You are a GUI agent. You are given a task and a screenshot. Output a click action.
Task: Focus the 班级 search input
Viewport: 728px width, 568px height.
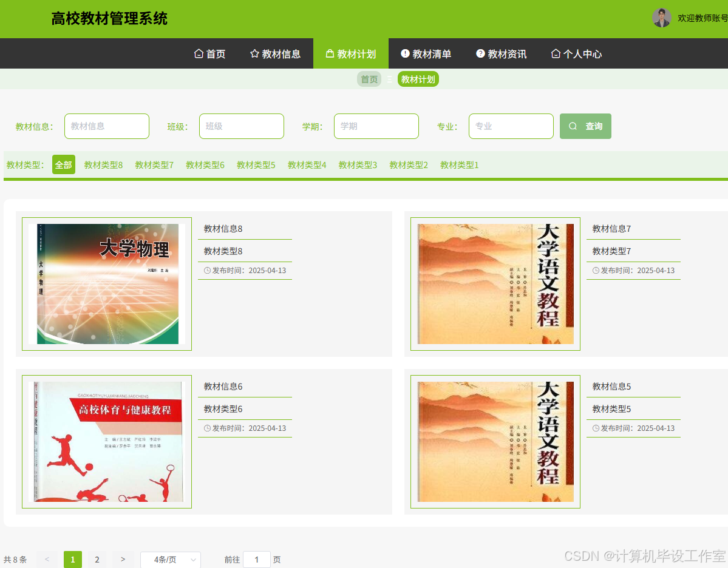pyautogui.click(x=242, y=126)
